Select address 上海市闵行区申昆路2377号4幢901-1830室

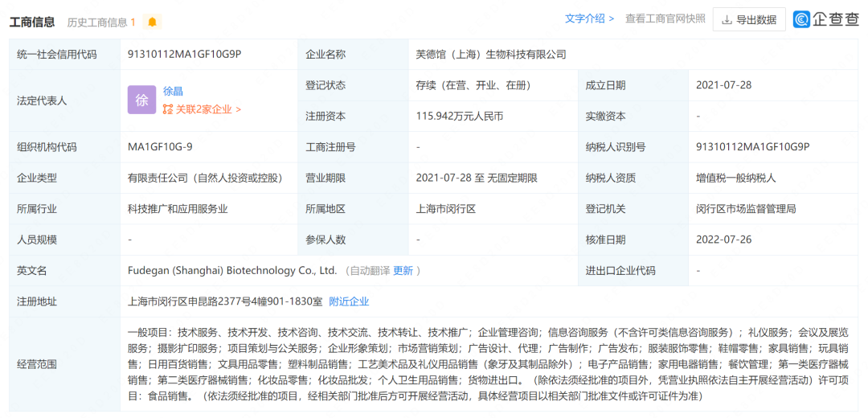click(225, 301)
